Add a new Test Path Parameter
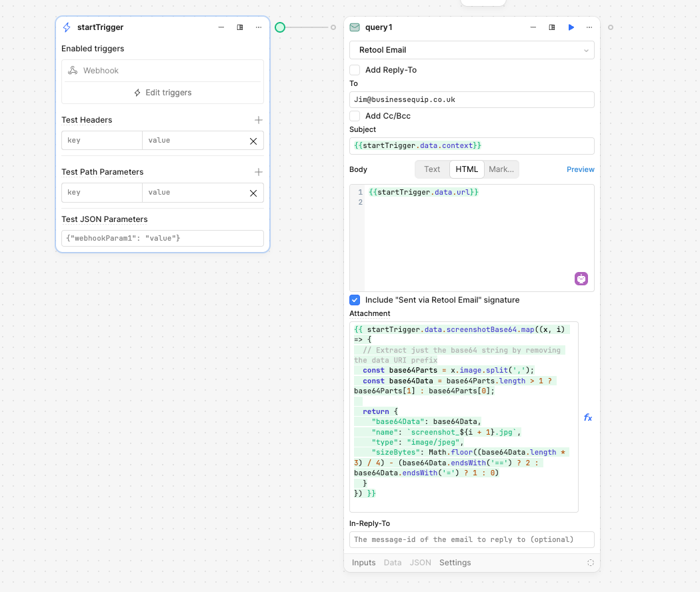This screenshot has width=700, height=592. pos(259,172)
